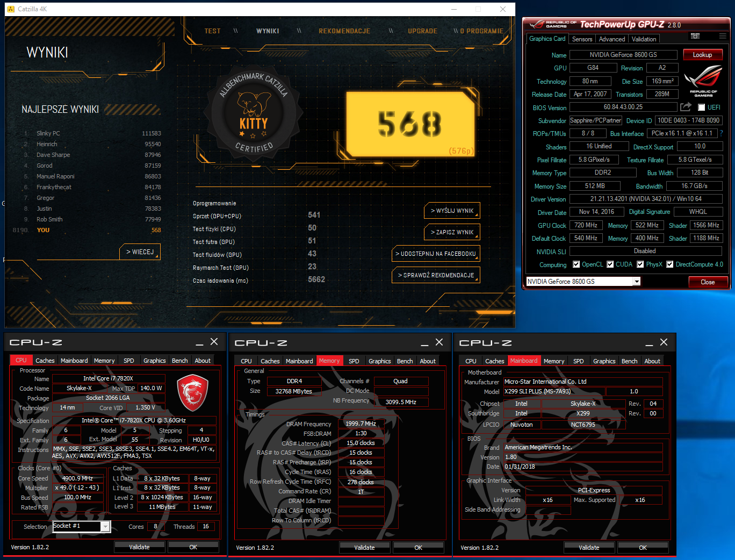Image resolution: width=735 pixels, height=560 pixels.
Task: Switch to the Sensors tab in GPU-Z
Action: [x=582, y=39]
